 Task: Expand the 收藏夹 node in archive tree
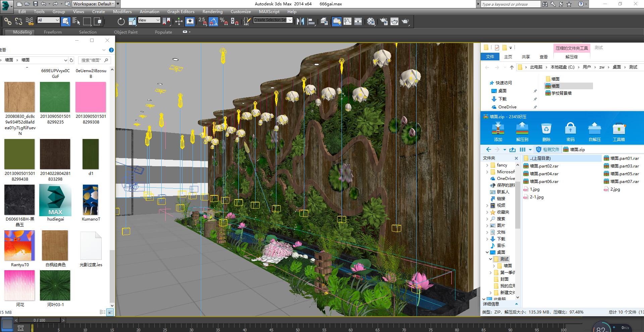(x=487, y=212)
